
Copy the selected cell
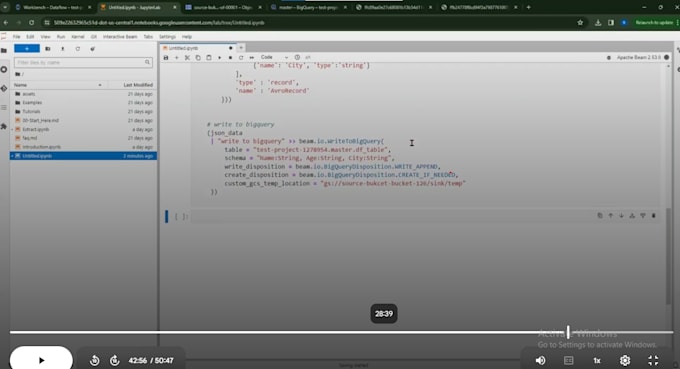198,57
